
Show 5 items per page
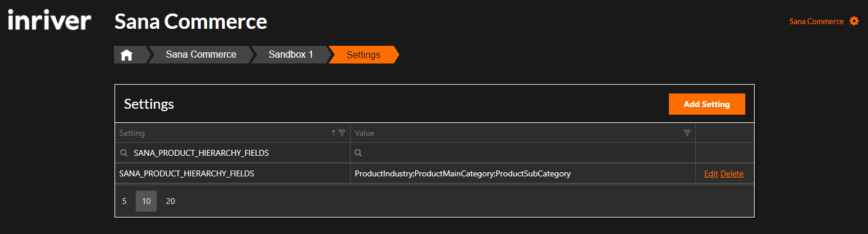click(125, 201)
